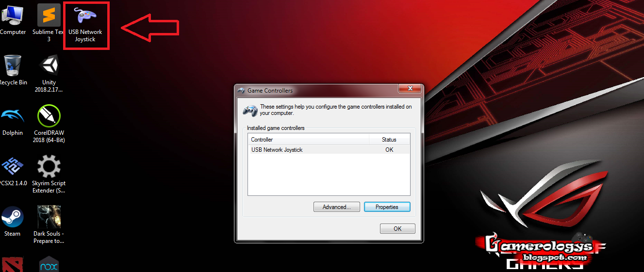644x272 pixels.
Task: Select the USB Network Joystick desktop shortcut
Action: pyautogui.click(x=85, y=24)
